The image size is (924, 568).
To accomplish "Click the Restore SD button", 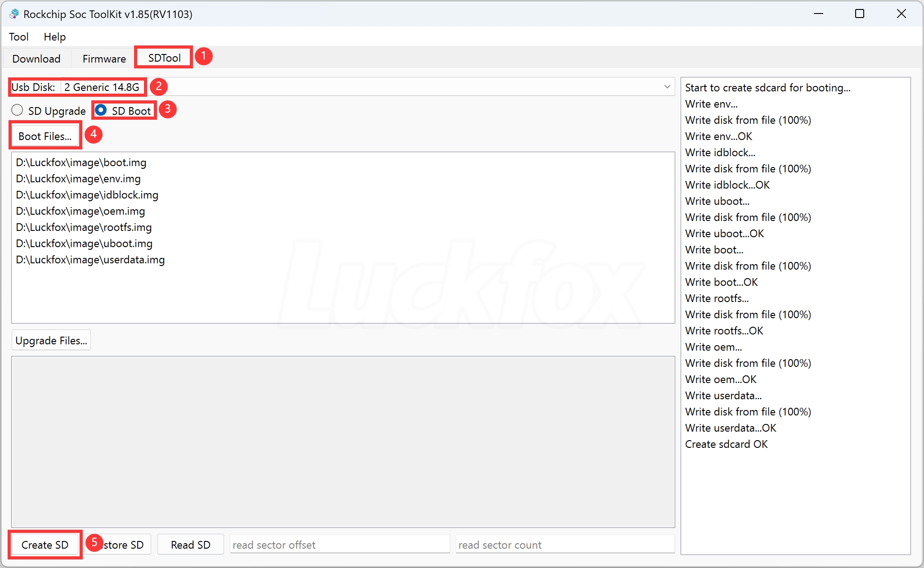I will pos(117,545).
